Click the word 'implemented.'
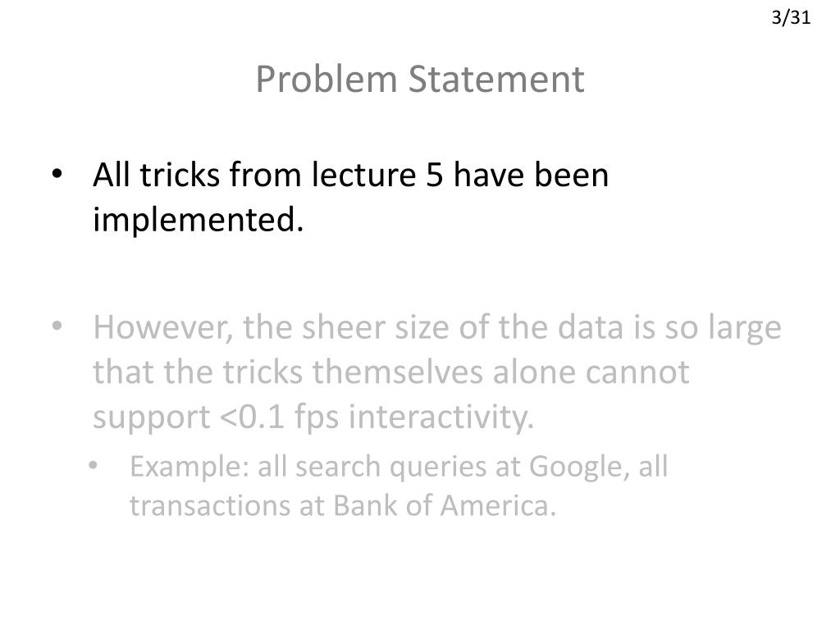Image resolution: width=840 pixels, height=630 pixels. 199,220
